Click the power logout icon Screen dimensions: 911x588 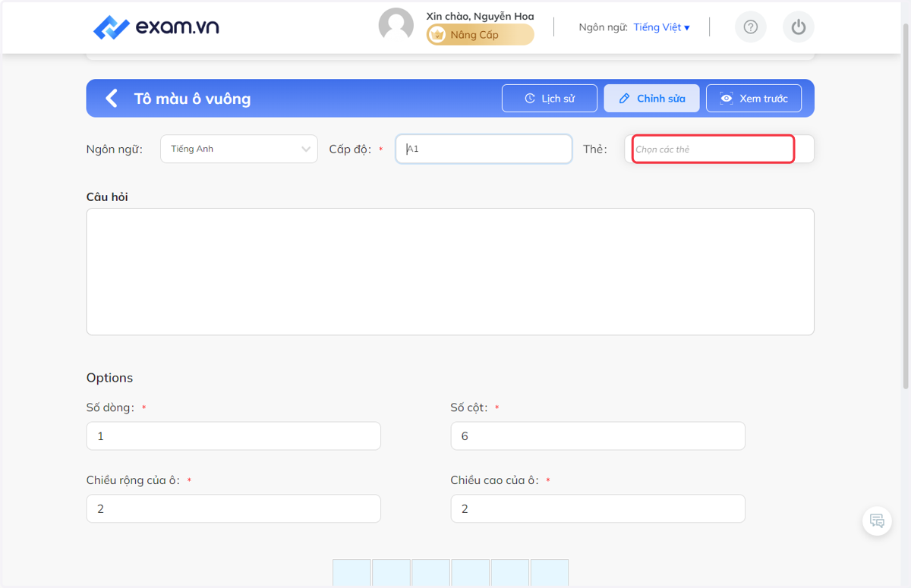pos(798,27)
